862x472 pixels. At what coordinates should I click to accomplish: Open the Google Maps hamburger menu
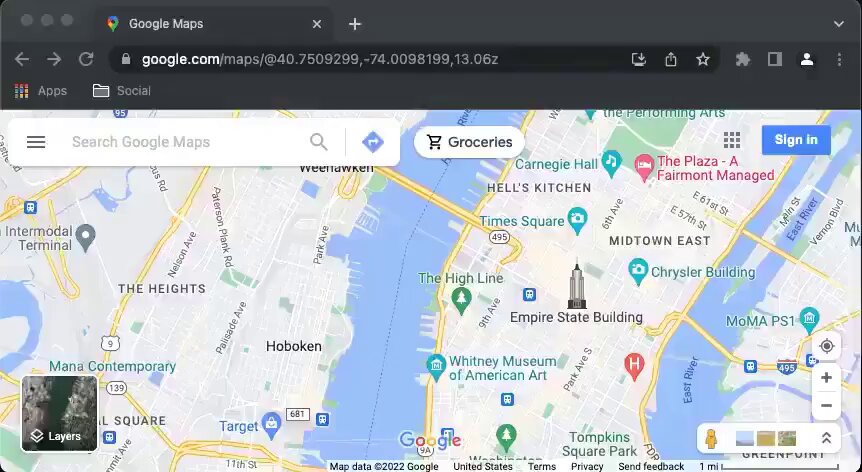tap(36, 142)
